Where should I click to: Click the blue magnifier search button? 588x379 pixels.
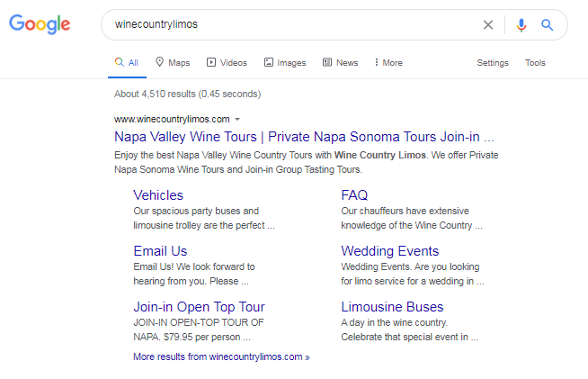547,24
